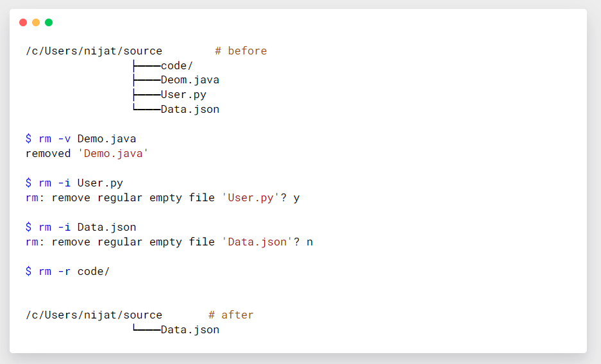
Task: Click the red close dot
Action: pyautogui.click(x=23, y=22)
